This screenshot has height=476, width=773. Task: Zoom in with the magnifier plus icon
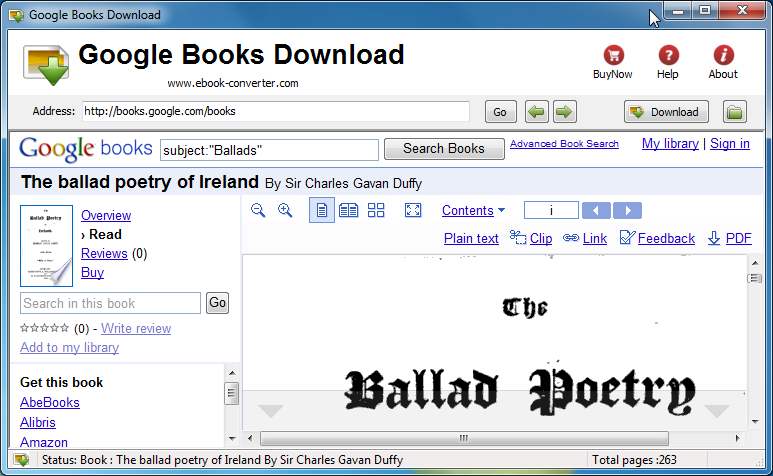[285, 210]
